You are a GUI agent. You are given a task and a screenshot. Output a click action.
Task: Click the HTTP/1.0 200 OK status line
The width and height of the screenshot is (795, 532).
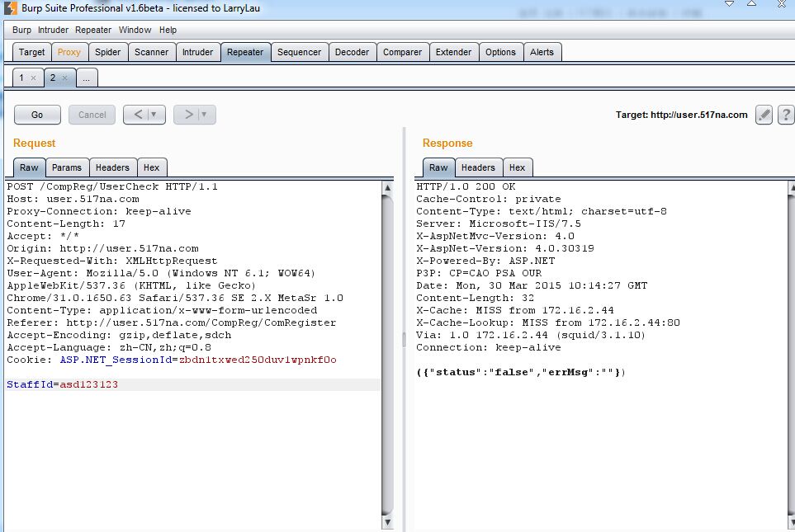point(466,186)
